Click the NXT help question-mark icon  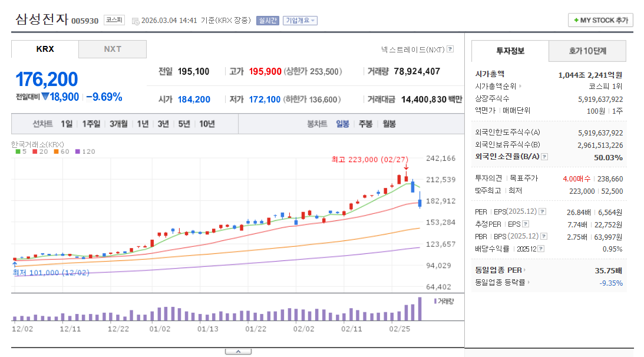[x=450, y=49]
